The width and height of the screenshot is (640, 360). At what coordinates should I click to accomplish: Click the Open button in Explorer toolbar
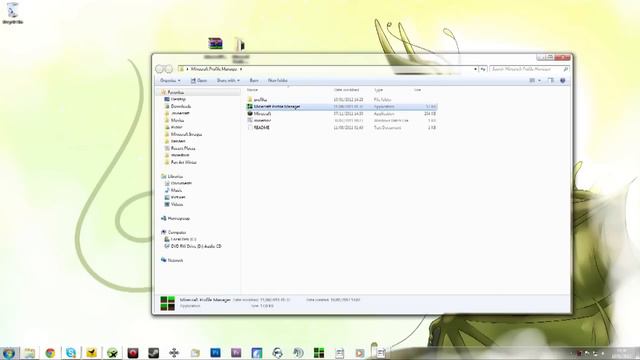pyautogui.click(x=199, y=81)
